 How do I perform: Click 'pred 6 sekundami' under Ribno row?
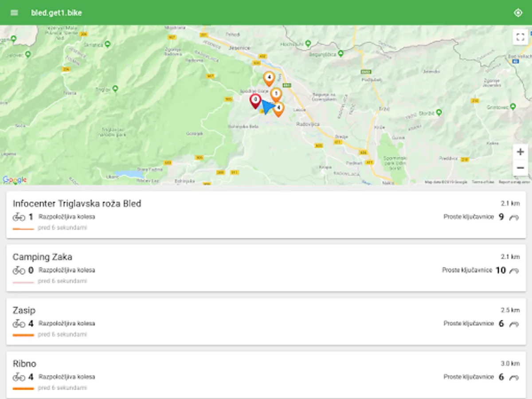(62, 387)
